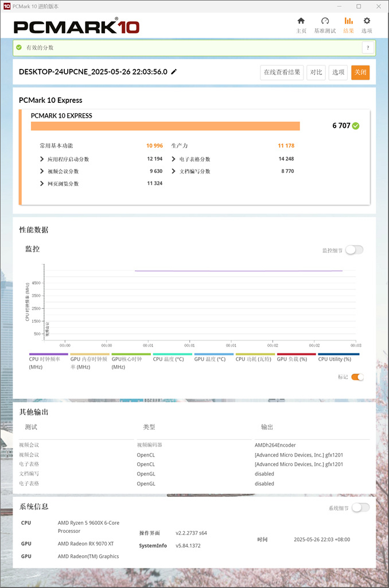
Task: Click the question mark help button
Action: [x=368, y=48]
